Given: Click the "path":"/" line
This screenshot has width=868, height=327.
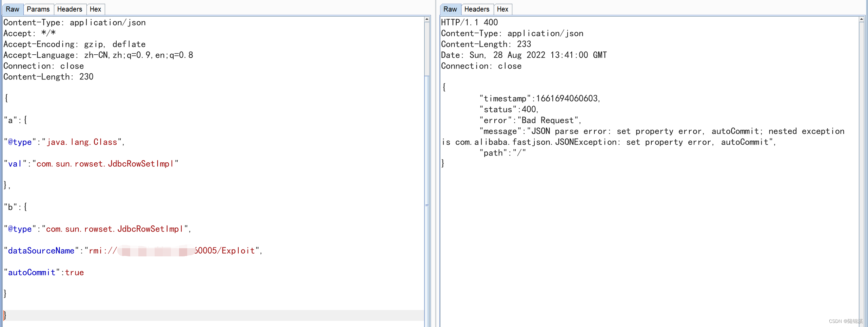Looking at the screenshot, I should coord(503,153).
